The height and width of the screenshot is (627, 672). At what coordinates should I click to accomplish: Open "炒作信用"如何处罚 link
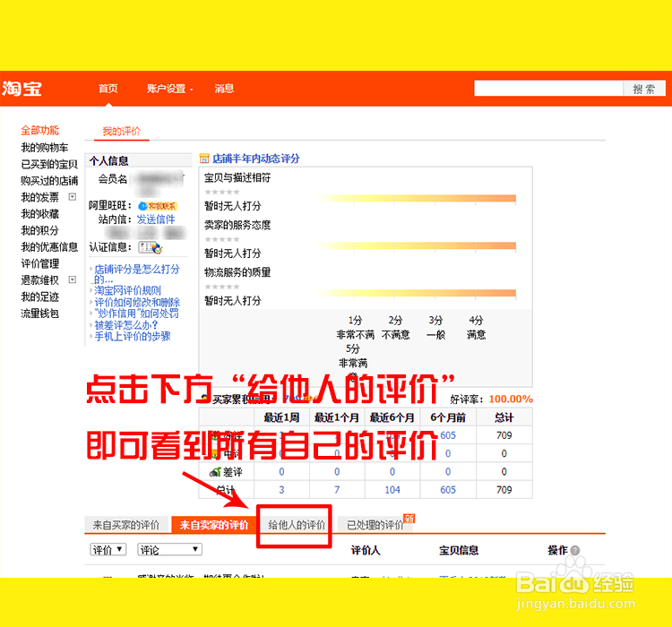(137, 313)
